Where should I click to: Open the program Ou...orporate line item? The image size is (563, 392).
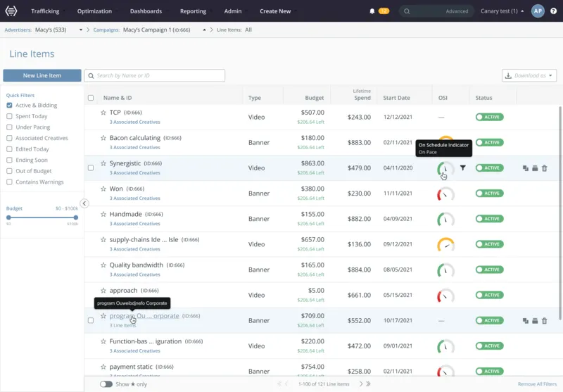coord(144,316)
